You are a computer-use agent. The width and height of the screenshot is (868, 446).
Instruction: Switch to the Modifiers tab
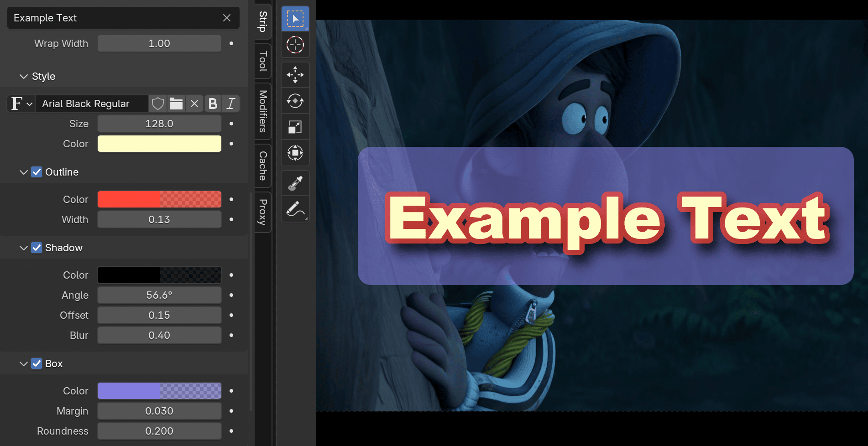(262, 111)
